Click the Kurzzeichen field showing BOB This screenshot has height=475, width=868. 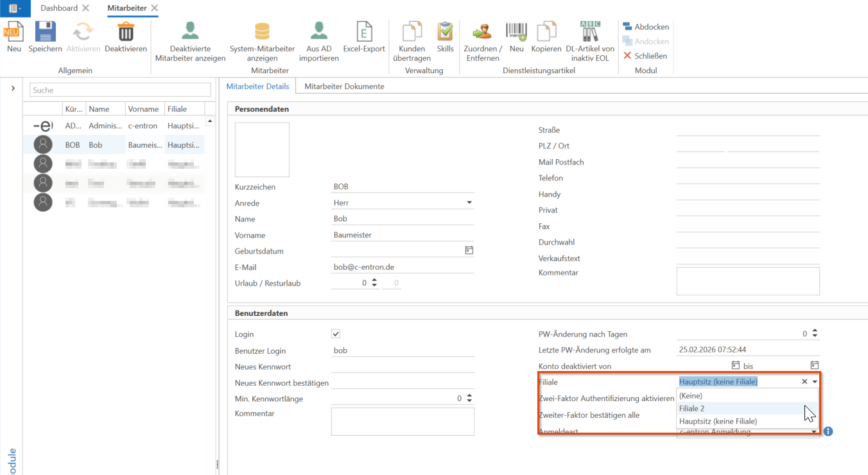(x=403, y=187)
